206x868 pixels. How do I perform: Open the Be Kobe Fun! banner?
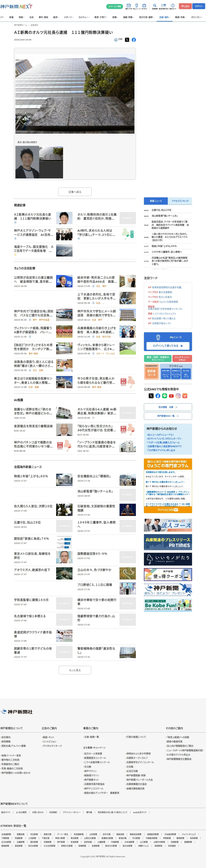168,605
